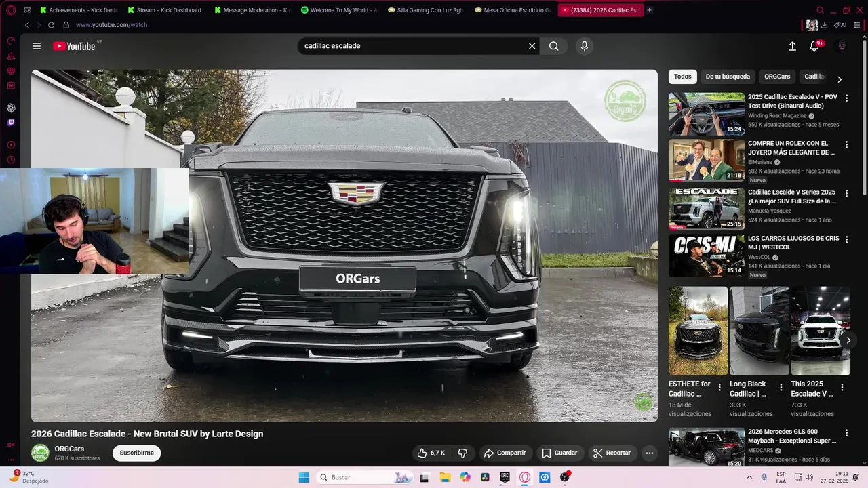Image resolution: width=868 pixels, height=488 pixels.
Task: Select the Todos filter chip
Action: click(683, 77)
